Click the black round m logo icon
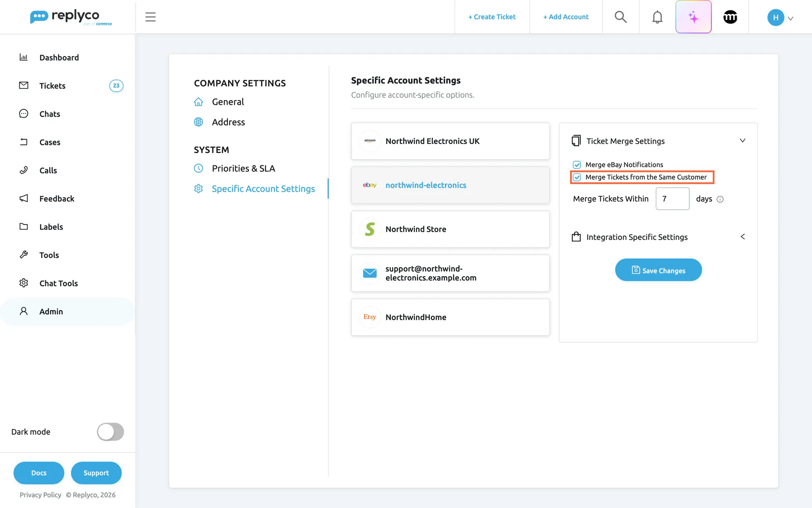 pyautogui.click(x=730, y=17)
